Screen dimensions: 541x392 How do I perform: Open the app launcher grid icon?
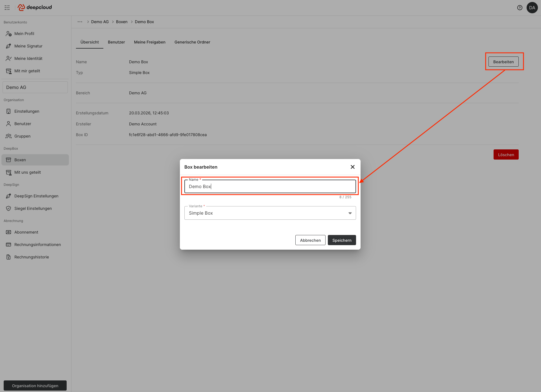(7, 8)
